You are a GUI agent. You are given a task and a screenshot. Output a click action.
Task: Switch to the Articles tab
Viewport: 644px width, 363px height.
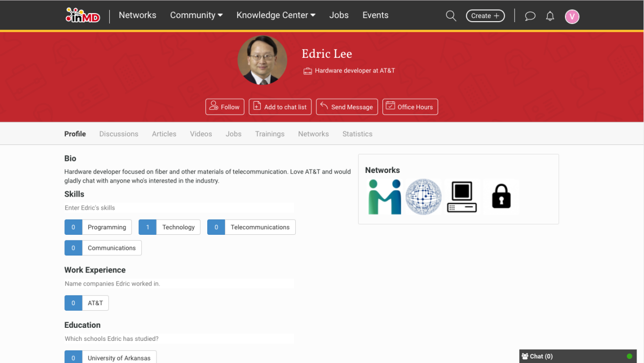click(x=164, y=134)
